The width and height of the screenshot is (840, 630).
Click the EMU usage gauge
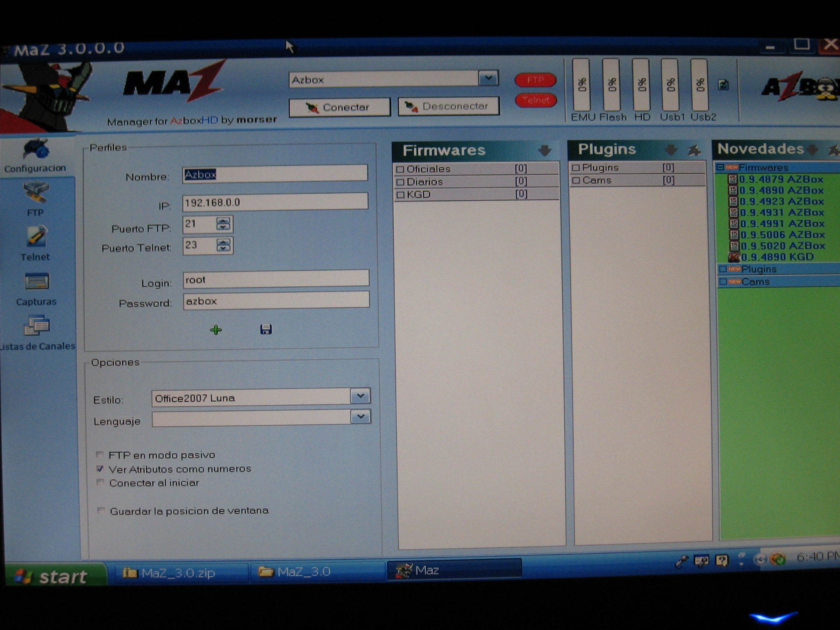(x=581, y=84)
